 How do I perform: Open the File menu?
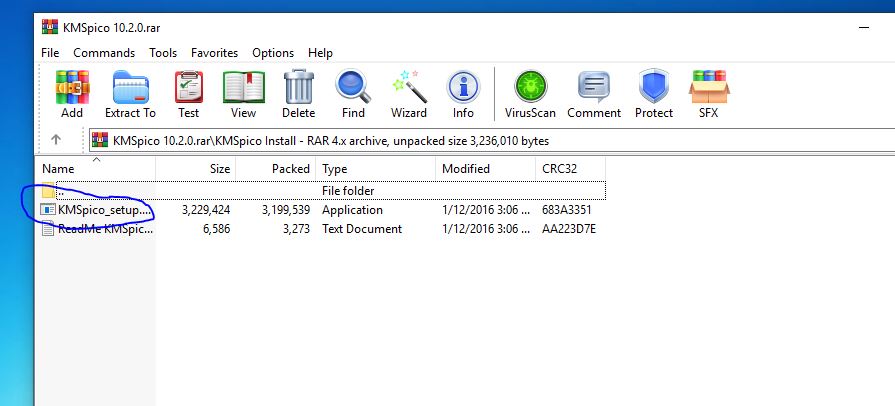click(x=50, y=53)
